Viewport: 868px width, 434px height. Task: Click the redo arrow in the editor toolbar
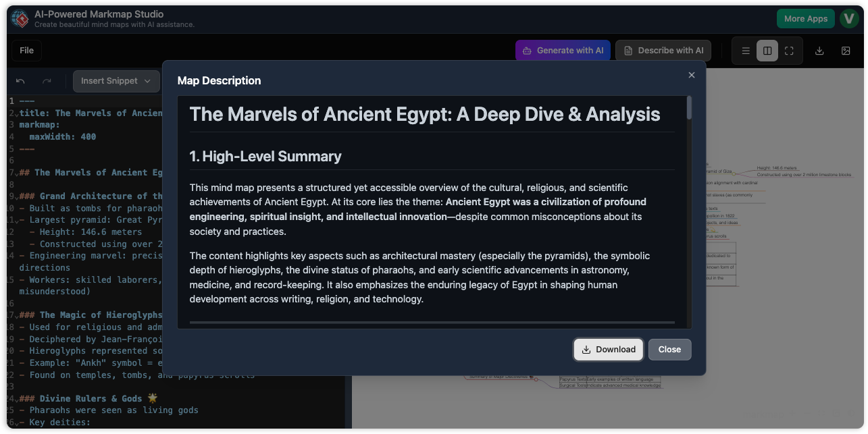pos(47,81)
